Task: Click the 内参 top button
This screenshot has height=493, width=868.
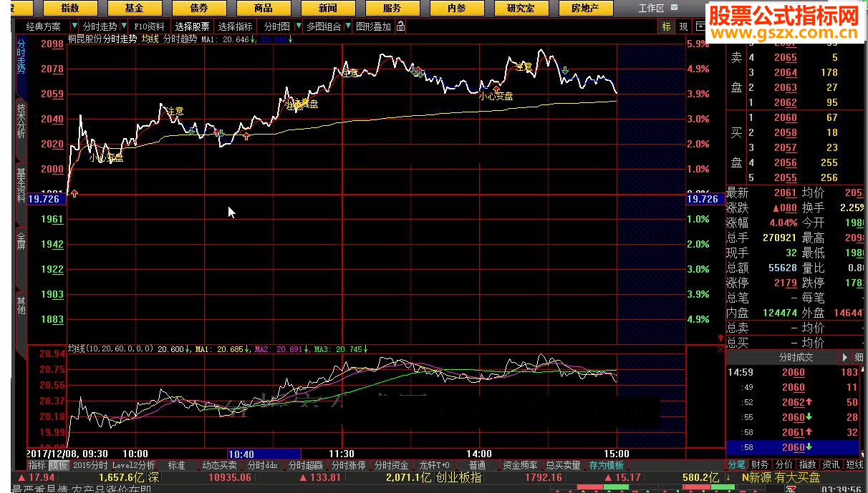Action: pyautogui.click(x=456, y=8)
